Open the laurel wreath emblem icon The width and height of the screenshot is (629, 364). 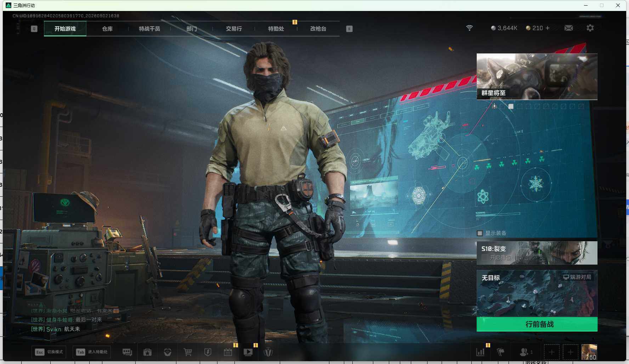(268, 352)
